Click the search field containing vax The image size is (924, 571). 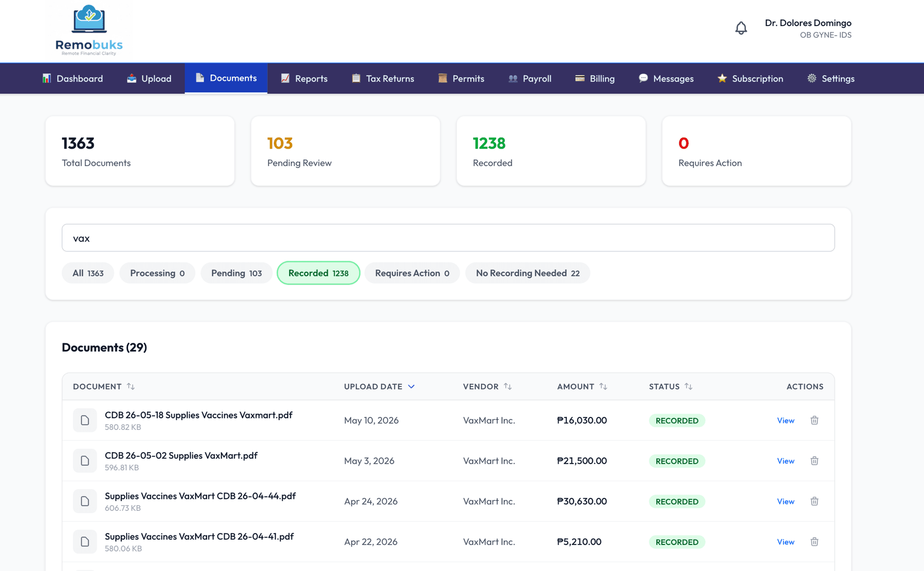(448, 238)
